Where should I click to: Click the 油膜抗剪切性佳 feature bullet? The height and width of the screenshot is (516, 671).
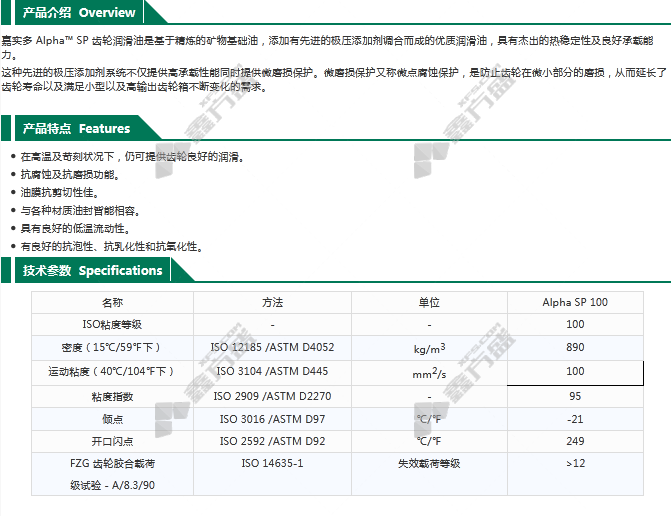61,192
